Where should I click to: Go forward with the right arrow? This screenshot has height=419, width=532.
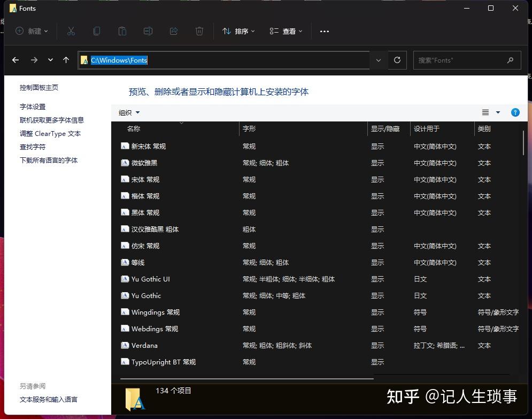click(34, 60)
